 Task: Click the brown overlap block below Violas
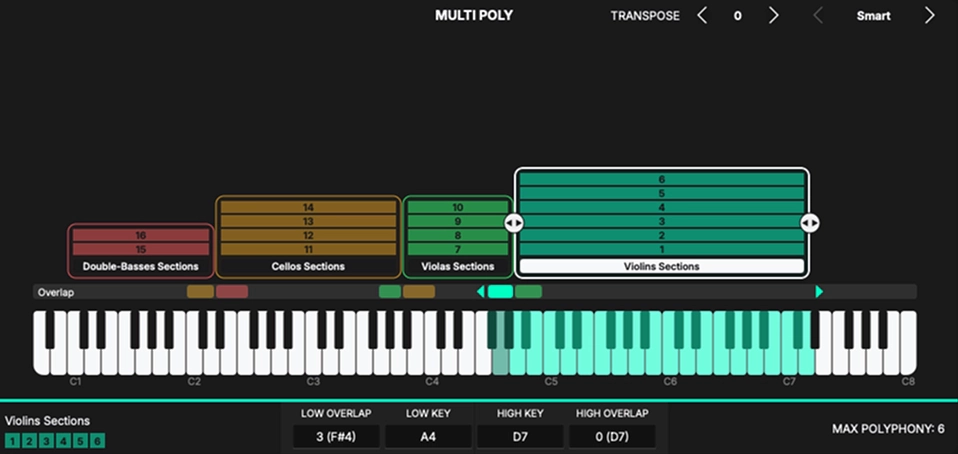pos(419,292)
